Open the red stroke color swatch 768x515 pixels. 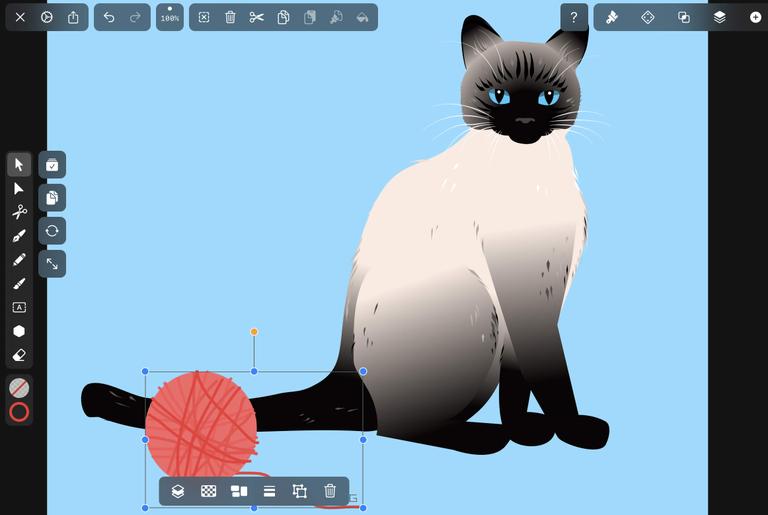(x=19, y=413)
